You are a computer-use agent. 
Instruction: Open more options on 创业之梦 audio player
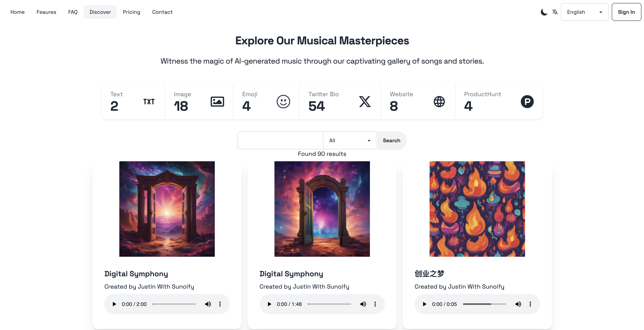point(530,304)
